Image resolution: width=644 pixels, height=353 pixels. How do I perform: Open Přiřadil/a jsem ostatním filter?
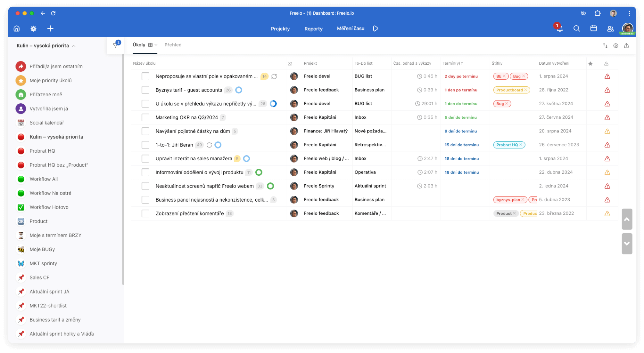point(56,67)
